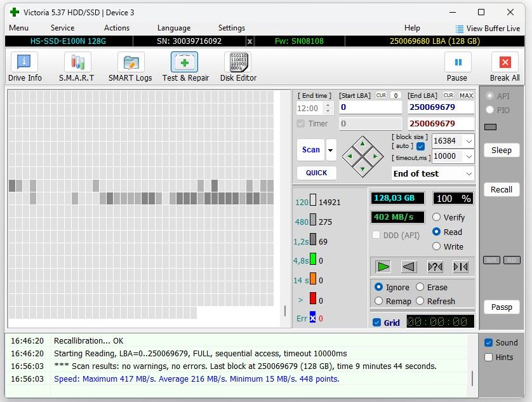
Task: Open the SMART Logs section
Action: coord(130,67)
